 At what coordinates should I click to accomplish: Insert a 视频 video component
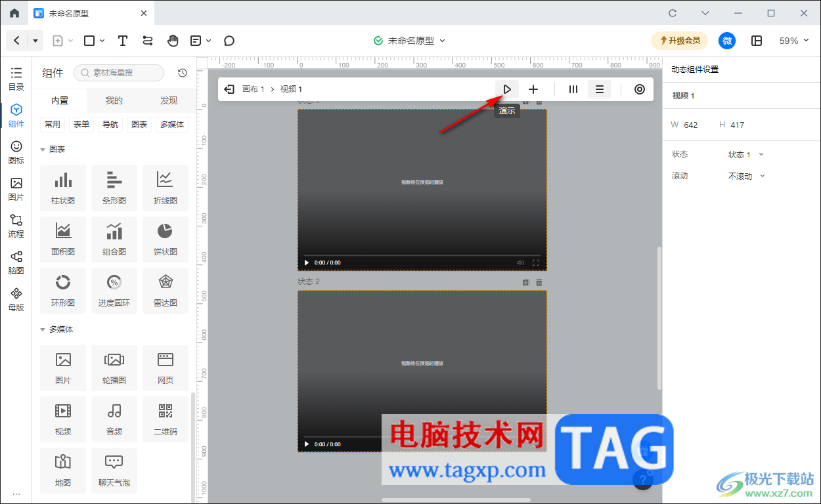pyautogui.click(x=63, y=419)
